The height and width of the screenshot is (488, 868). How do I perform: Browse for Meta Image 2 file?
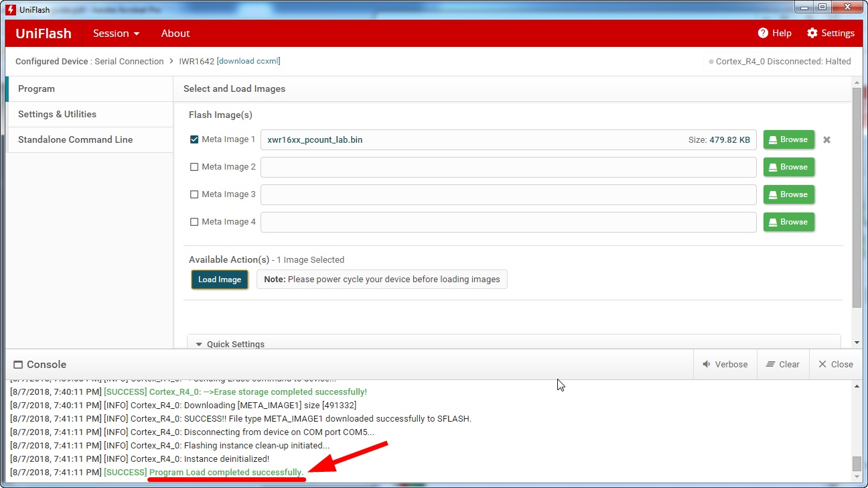click(789, 167)
